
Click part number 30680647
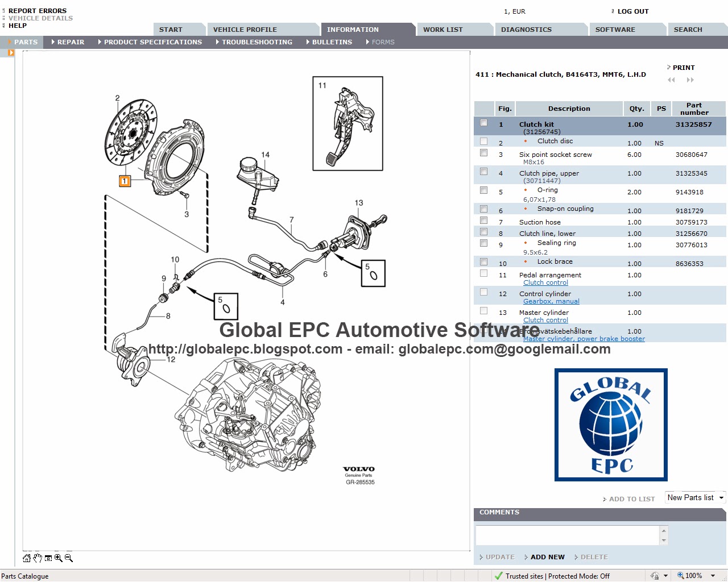pyautogui.click(x=692, y=155)
